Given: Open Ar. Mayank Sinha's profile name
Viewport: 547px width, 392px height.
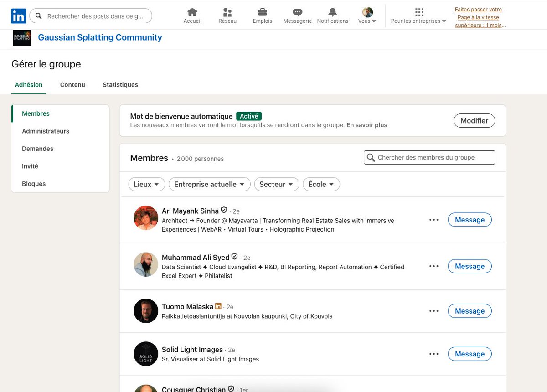Looking at the screenshot, I should click(191, 211).
